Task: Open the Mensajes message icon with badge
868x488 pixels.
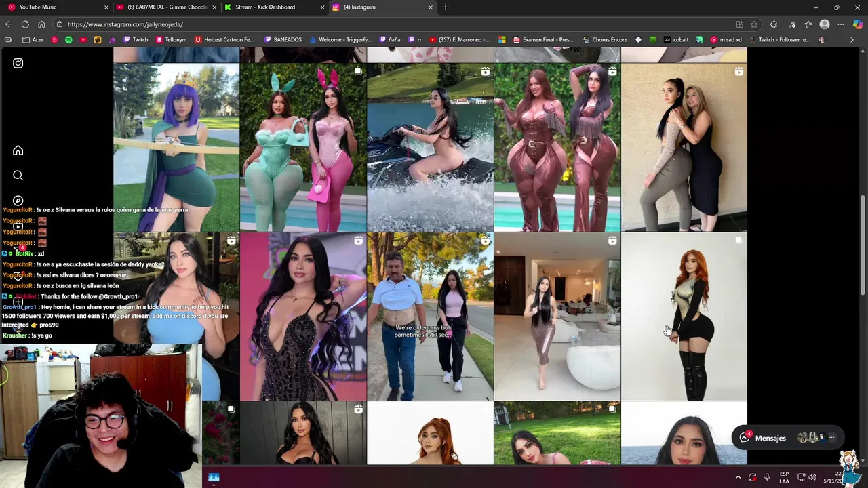Action: [745, 437]
